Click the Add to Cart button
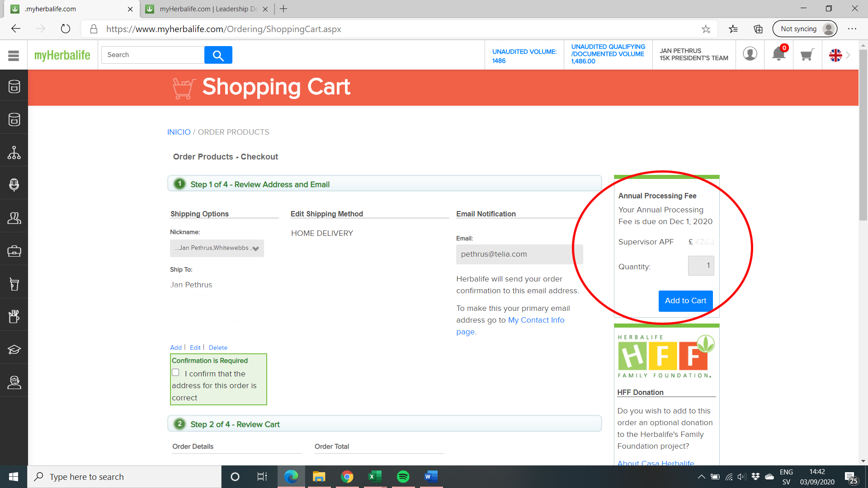This screenshot has height=488, width=868. (685, 301)
